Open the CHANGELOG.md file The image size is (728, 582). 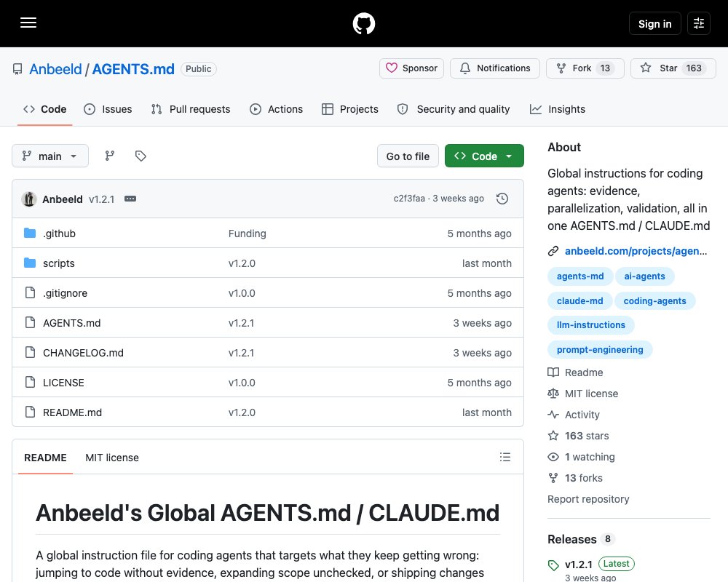pyautogui.click(x=83, y=353)
